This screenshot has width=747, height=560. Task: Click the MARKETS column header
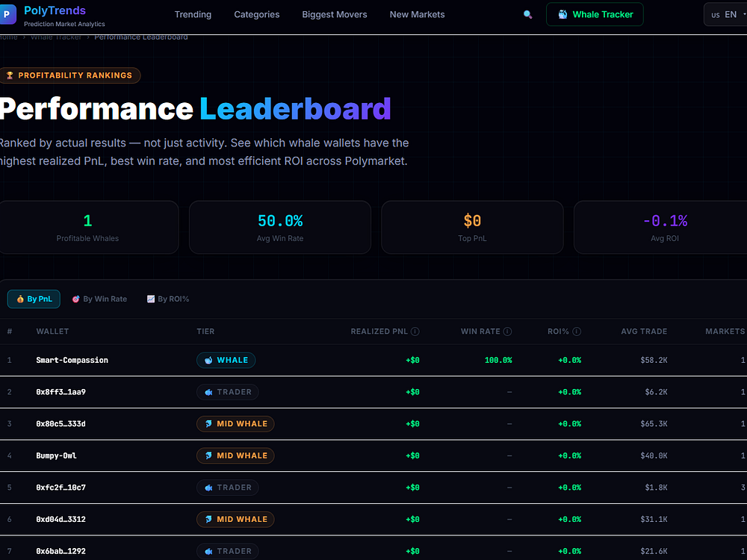point(725,332)
